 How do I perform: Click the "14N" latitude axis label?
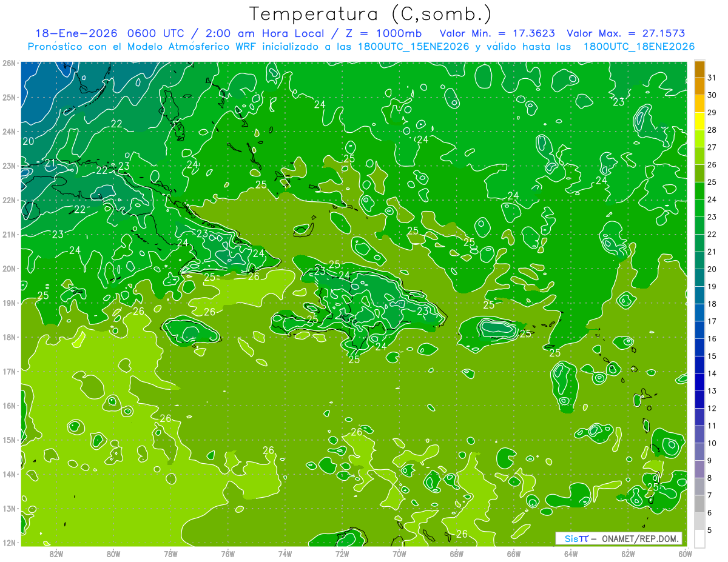click(x=8, y=474)
